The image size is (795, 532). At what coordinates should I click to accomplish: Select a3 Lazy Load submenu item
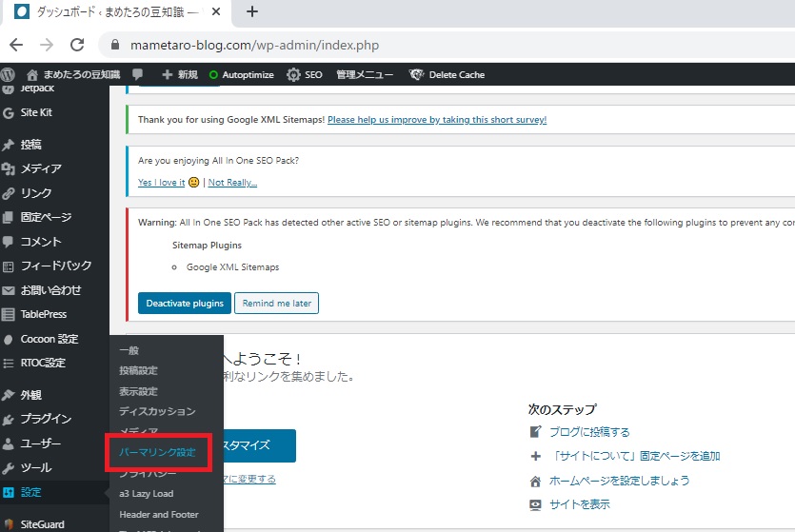pyautogui.click(x=146, y=494)
